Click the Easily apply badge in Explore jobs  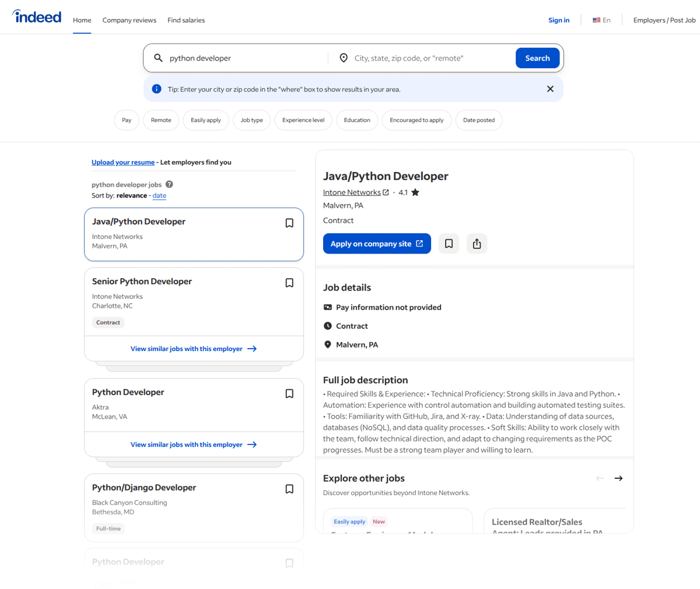coord(349,521)
